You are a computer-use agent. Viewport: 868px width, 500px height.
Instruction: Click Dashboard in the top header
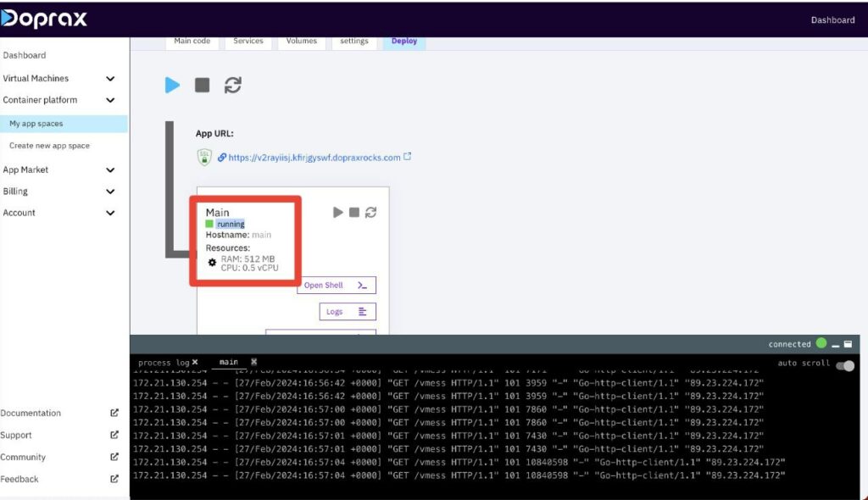(832, 20)
